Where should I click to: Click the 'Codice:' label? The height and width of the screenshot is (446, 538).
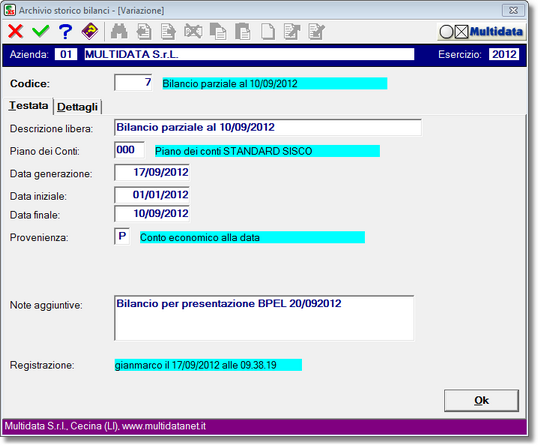[x=30, y=84]
